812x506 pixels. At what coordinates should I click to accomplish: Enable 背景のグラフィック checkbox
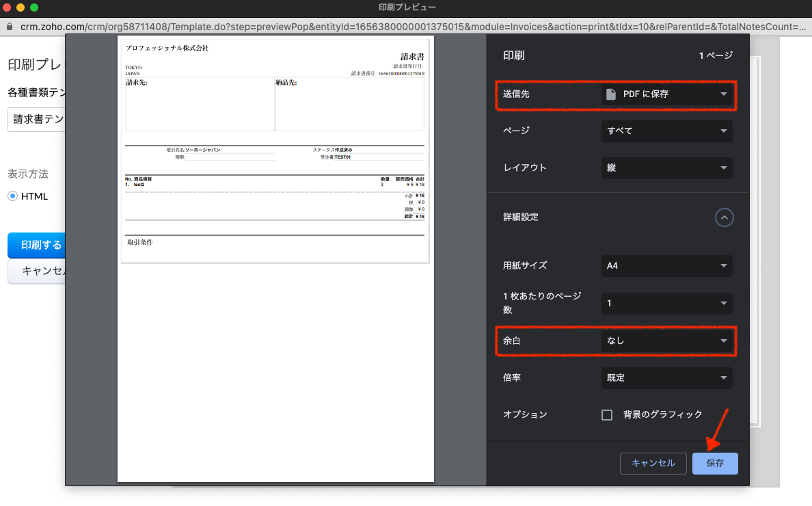(606, 415)
